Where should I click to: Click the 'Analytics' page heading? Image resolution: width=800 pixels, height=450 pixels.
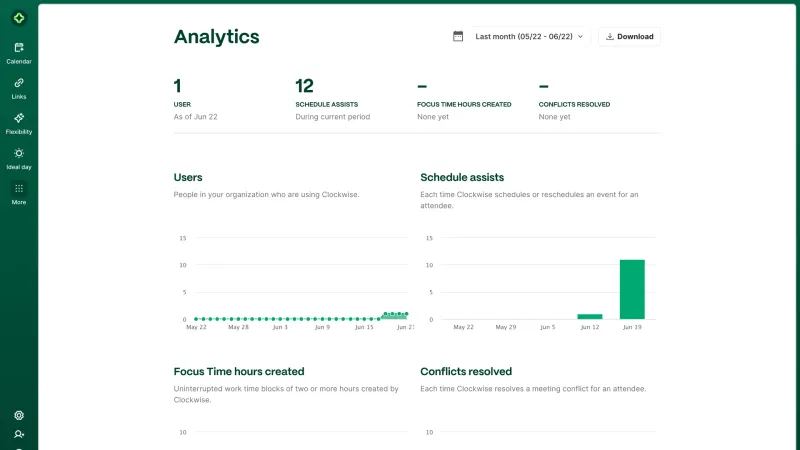click(x=216, y=37)
